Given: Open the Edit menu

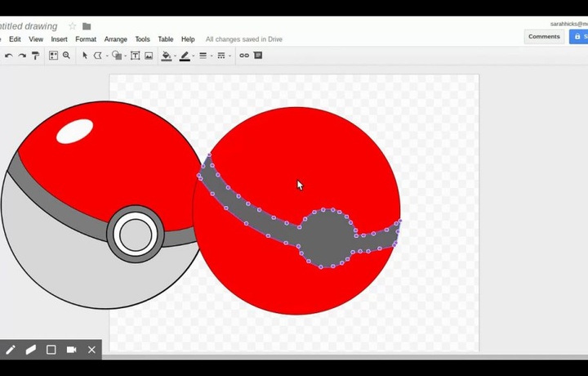Looking at the screenshot, I should coord(15,39).
